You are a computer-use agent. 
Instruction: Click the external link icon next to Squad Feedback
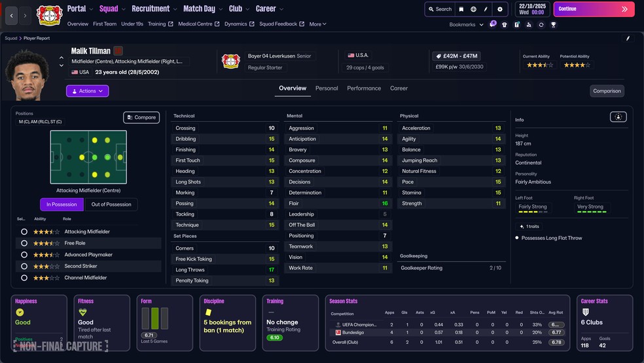tap(302, 24)
